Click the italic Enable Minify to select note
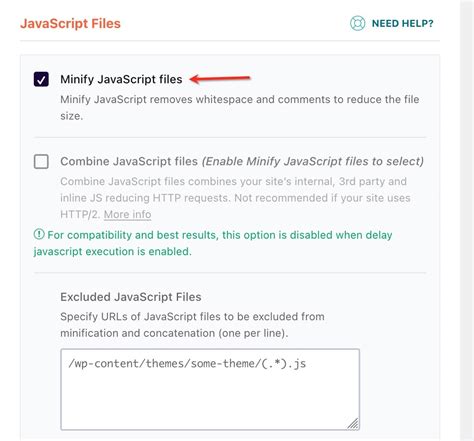Viewport: 474px width, 441px height. click(313, 161)
